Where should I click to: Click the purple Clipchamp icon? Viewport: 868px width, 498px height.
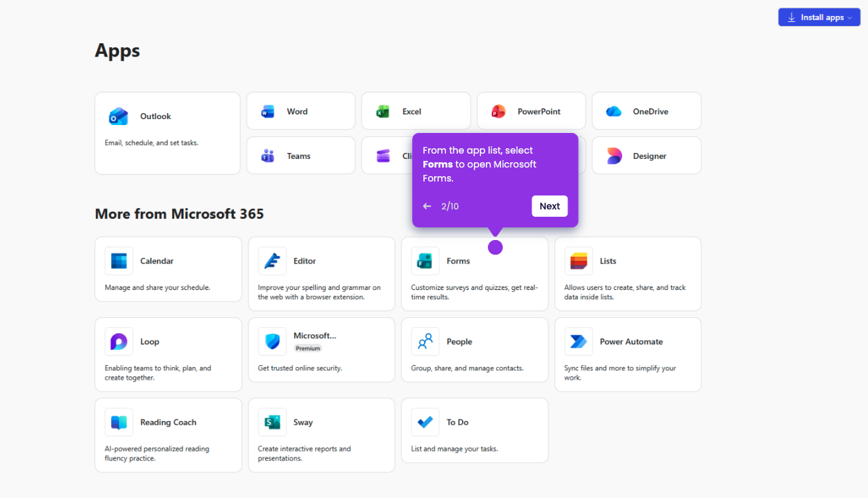click(383, 156)
